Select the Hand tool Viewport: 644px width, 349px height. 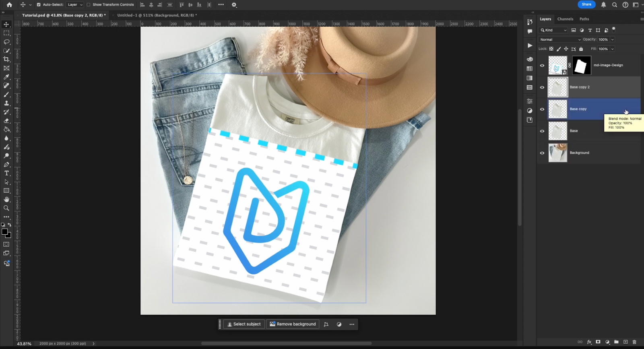6,199
